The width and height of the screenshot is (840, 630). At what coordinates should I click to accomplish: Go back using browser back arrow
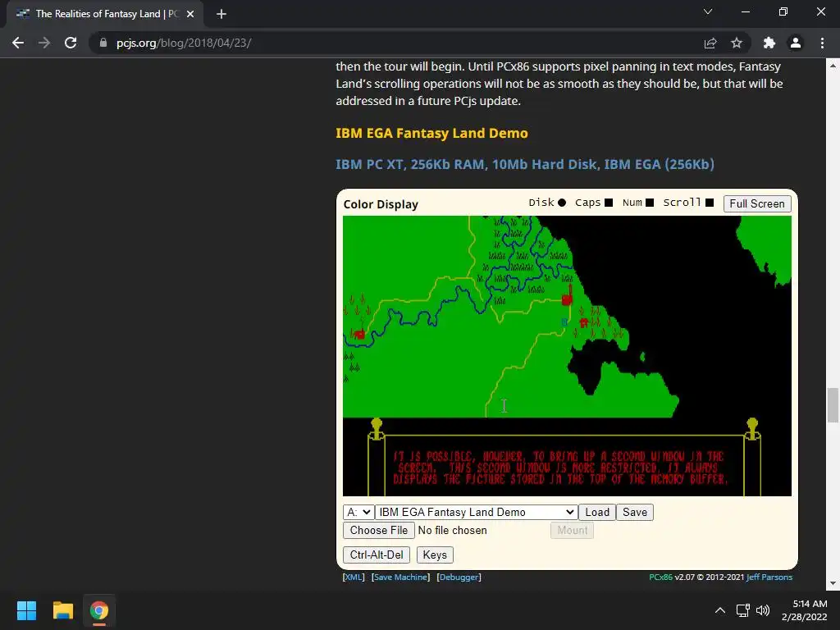18,43
